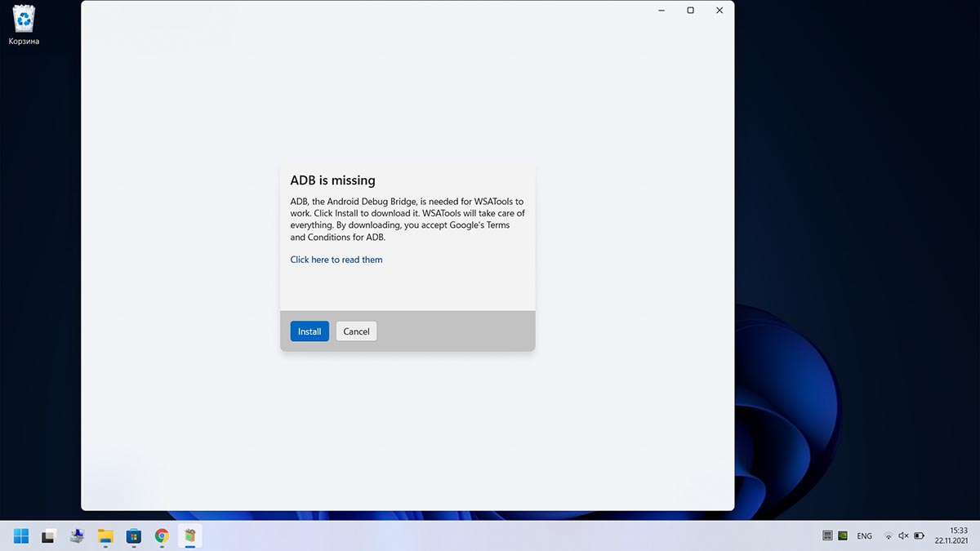980x551 pixels.
Task: Click the Install button
Action: (x=310, y=331)
